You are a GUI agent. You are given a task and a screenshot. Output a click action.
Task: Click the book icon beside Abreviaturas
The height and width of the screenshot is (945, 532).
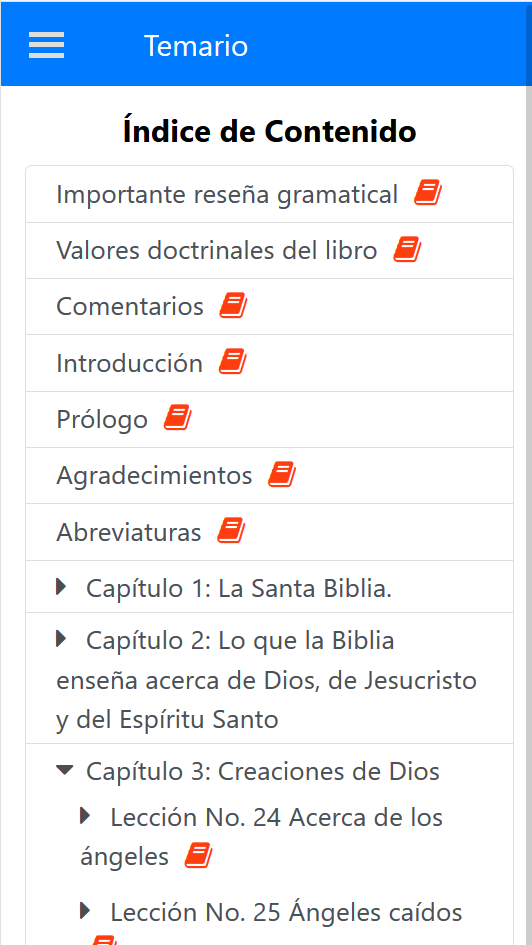pos(231,531)
